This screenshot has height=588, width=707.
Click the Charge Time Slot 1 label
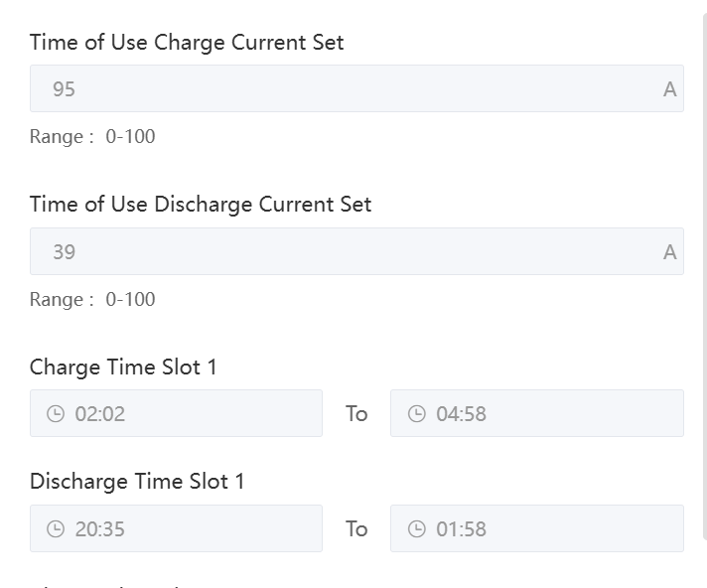tap(123, 367)
